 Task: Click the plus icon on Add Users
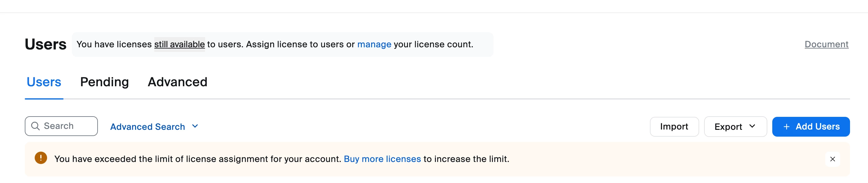(x=786, y=127)
